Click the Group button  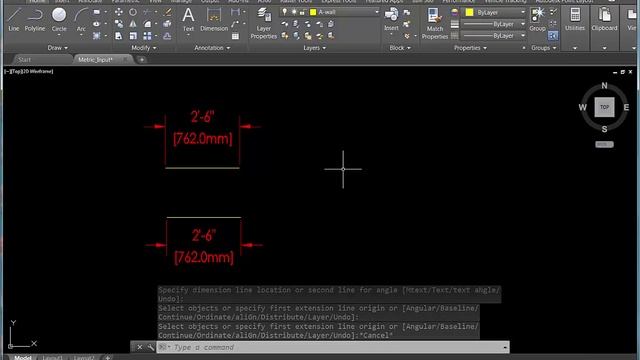537,19
